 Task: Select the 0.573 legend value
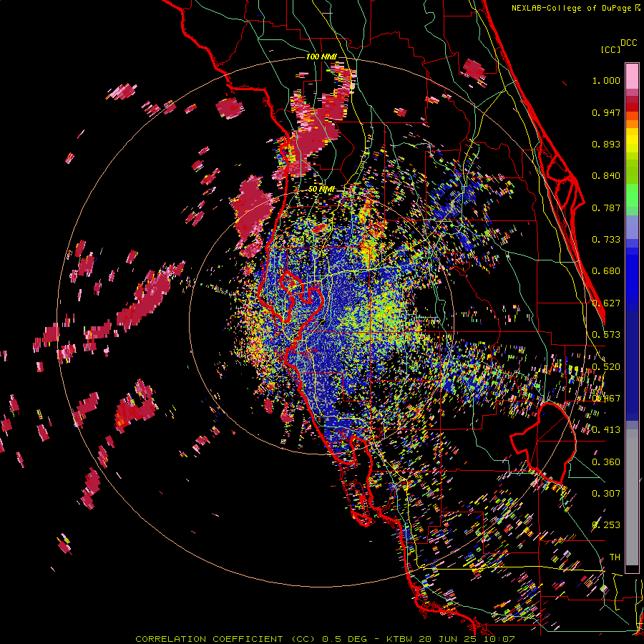click(x=606, y=335)
